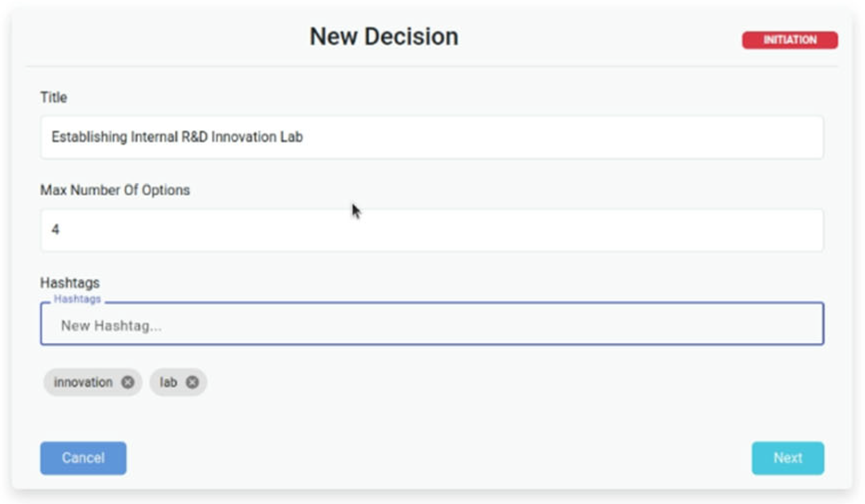Click the small blue floating Hashtags label
This screenshot has height=504, width=865.
click(77, 299)
